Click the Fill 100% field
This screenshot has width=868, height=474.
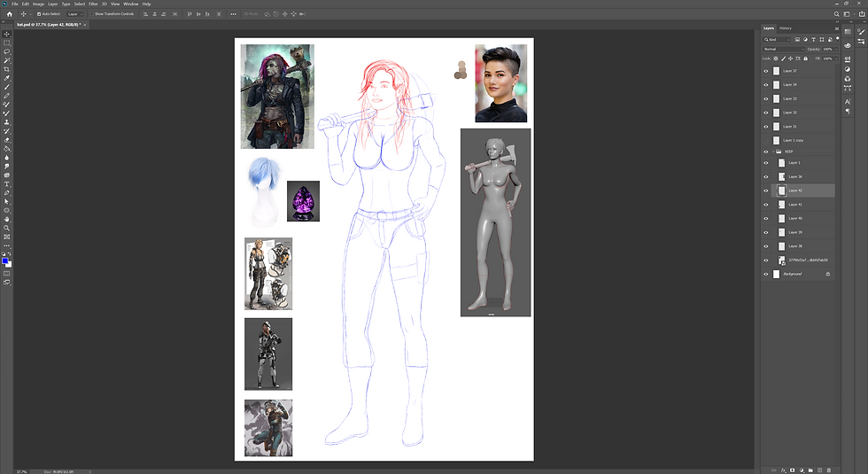coord(828,58)
